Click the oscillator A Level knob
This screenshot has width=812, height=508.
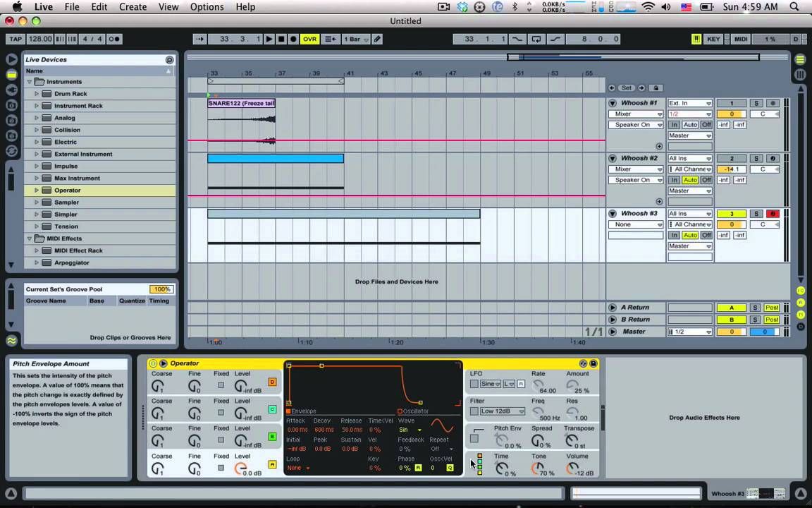point(240,468)
